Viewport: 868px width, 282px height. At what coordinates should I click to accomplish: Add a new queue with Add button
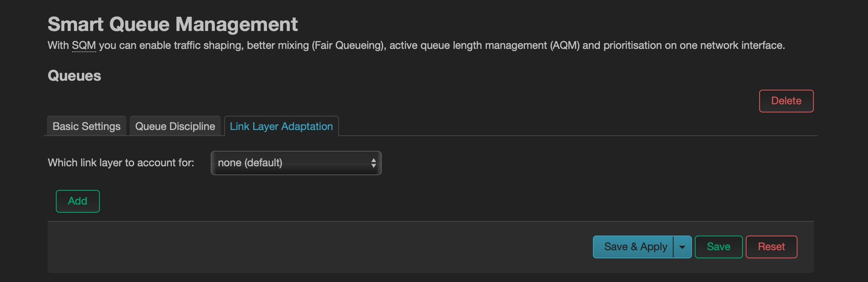pyautogui.click(x=77, y=201)
